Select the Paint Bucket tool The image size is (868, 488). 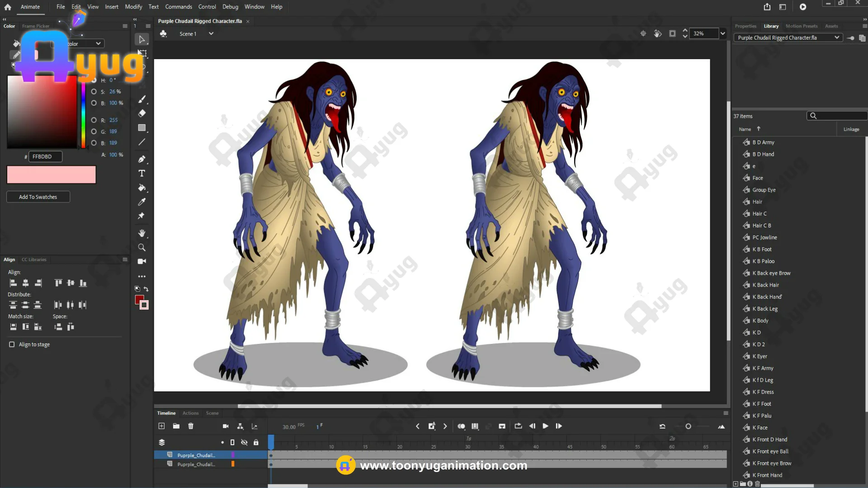pyautogui.click(x=142, y=188)
